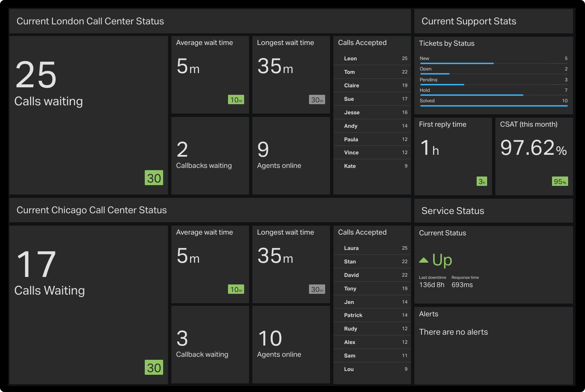Viewport: 585px width, 392px height.
Task: Open the Current Support Stats header
Action: (x=469, y=21)
